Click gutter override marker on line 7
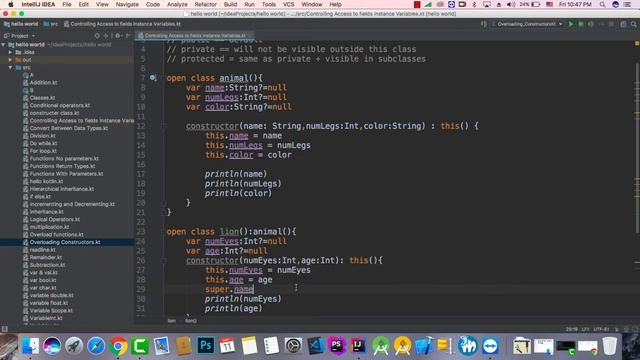The width and height of the screenshot is (640, 360). click(x=153, y=78)
